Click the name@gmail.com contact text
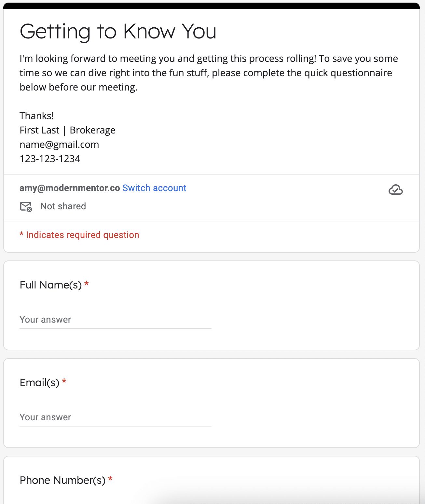 tap(59, 145)
